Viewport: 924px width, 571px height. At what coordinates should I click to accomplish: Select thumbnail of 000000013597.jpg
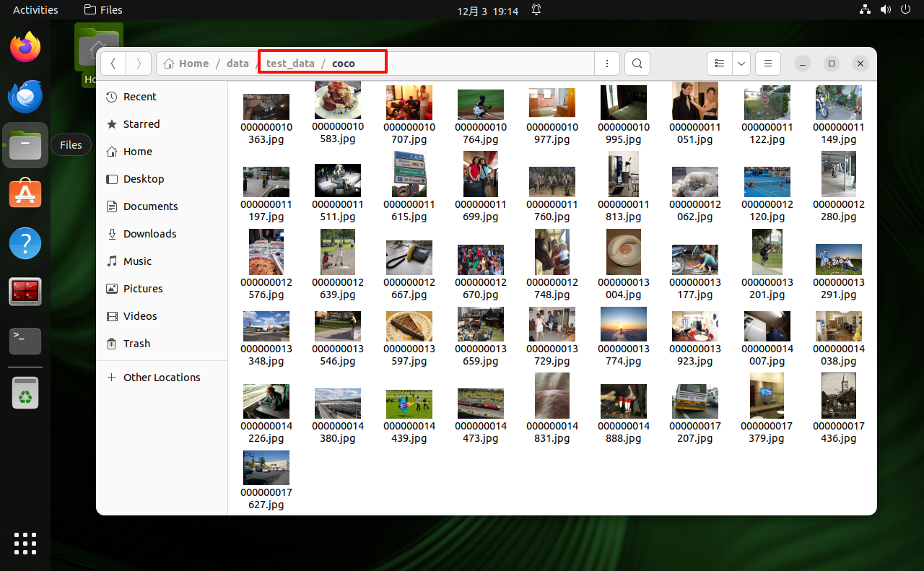tap(409, 326)
